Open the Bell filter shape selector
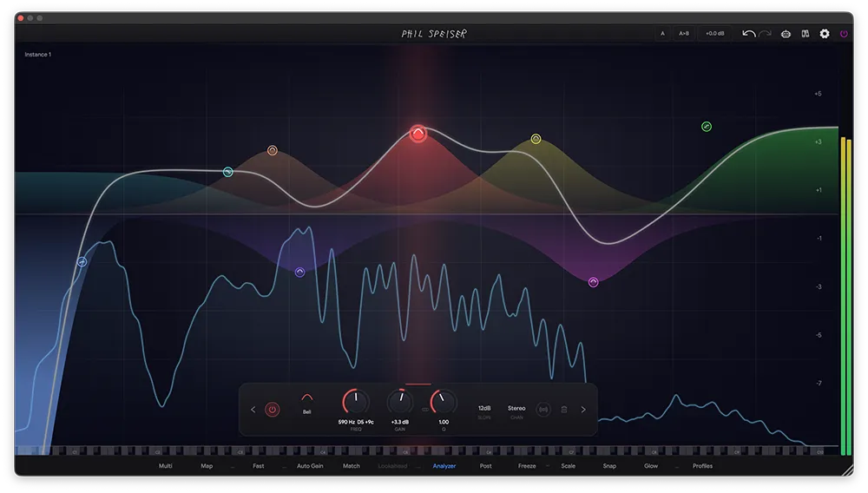The image size is (868, 493). (306, 402)
